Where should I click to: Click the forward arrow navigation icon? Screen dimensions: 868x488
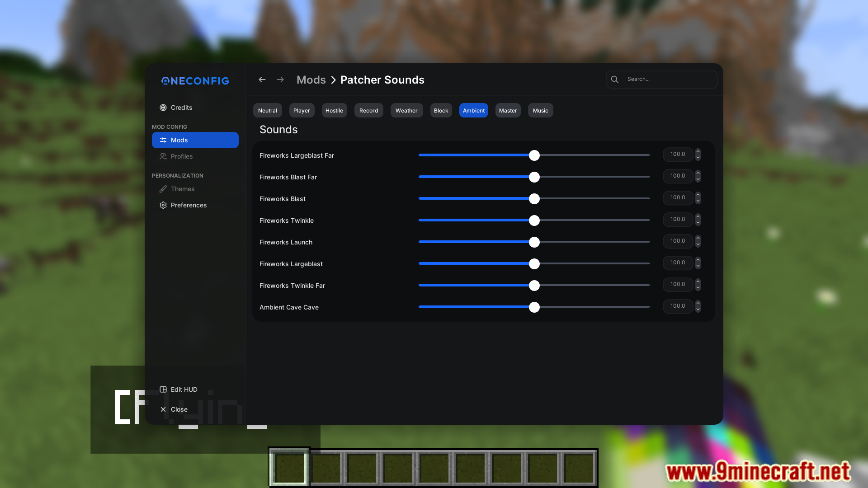[280, 80]
